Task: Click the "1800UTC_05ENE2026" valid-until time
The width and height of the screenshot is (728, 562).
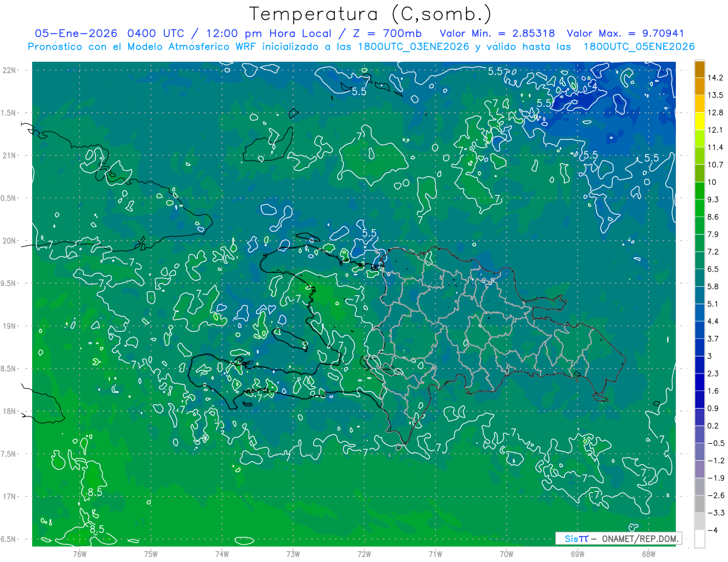Action: click(639, 47)
